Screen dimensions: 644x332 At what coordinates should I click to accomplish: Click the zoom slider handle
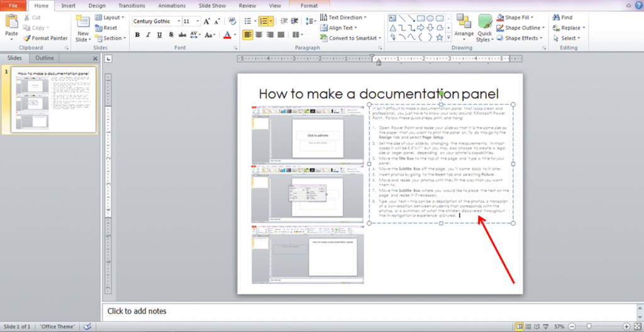click(x=589, y=326)
